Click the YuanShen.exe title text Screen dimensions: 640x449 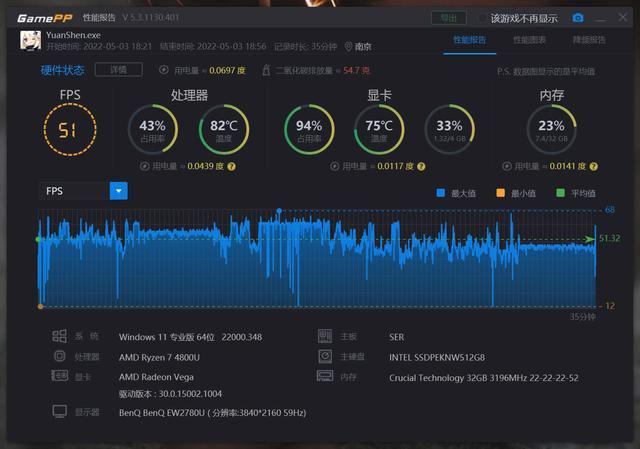click(x=73, y=35)
